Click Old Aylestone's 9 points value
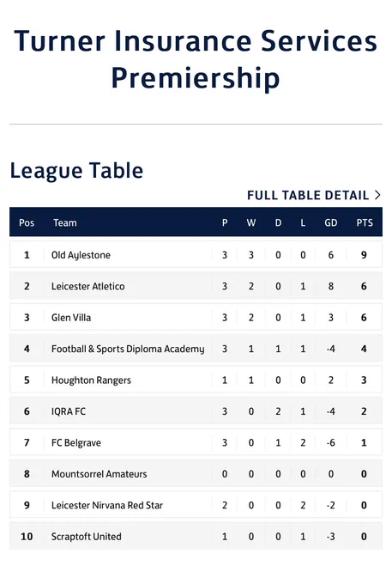This screenshot has width=392, height=584. [x=364, y=255]
